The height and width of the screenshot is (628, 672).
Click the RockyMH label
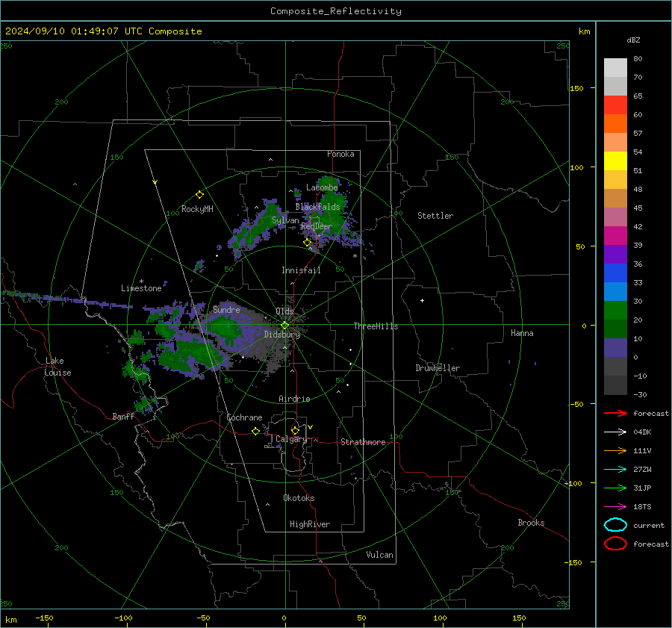[x=197, y=209]
